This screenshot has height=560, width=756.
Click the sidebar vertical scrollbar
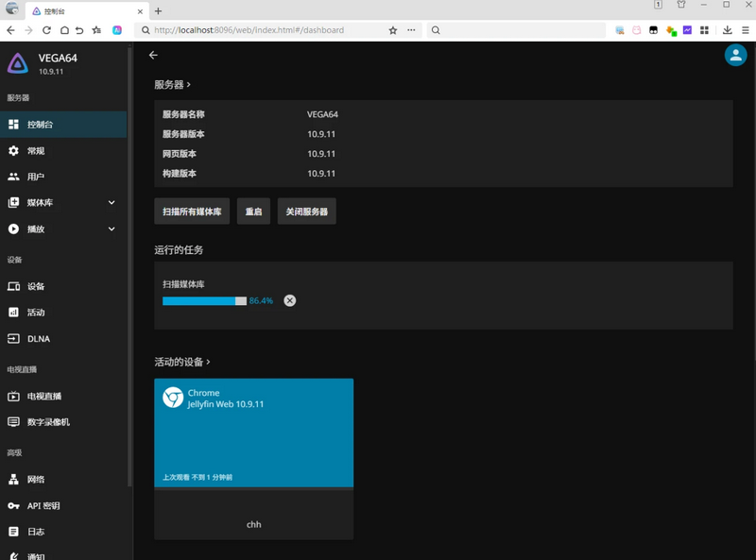point(129,265)
